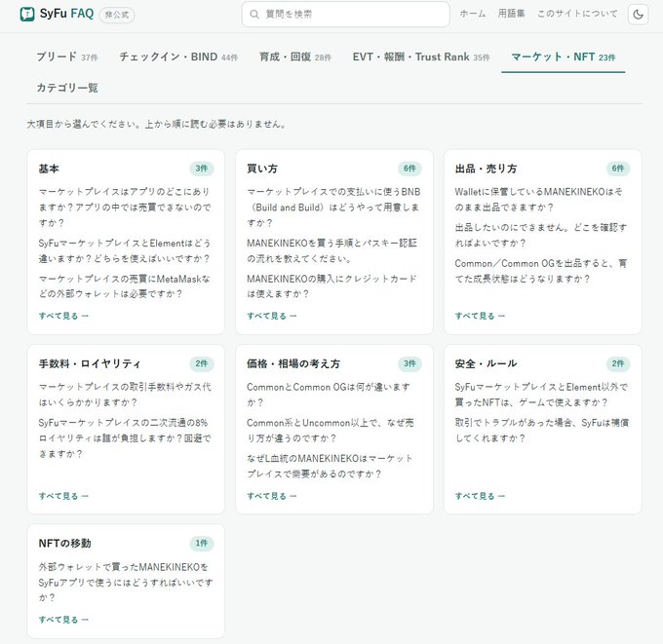Click the 6件 badge on 出品・売り方 card
This screenshot has width=663, height=644.
618,169
